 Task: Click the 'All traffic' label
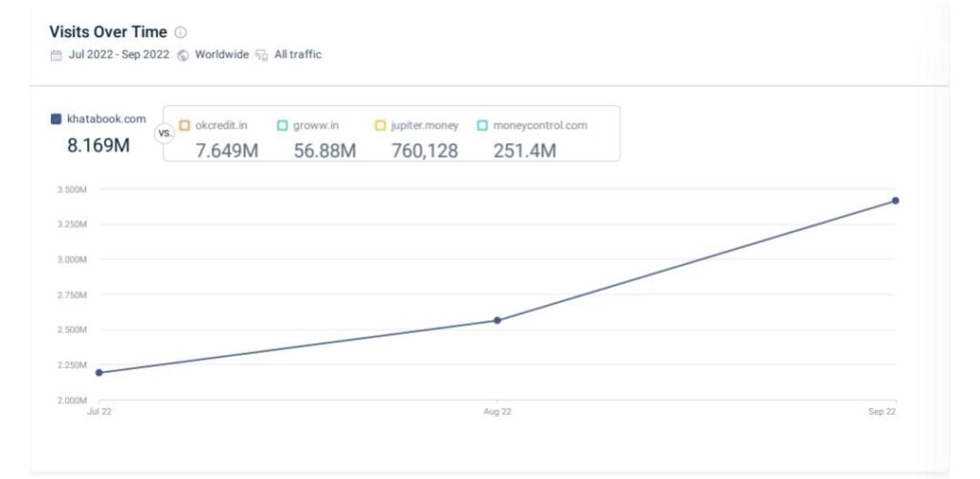(299, 54)
